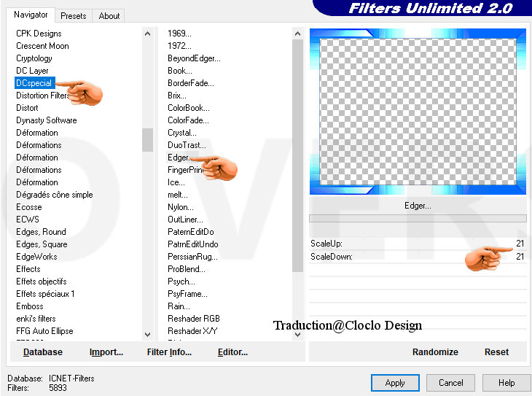Select the DC Layer category
532x396 pixels.
[32, 71]
